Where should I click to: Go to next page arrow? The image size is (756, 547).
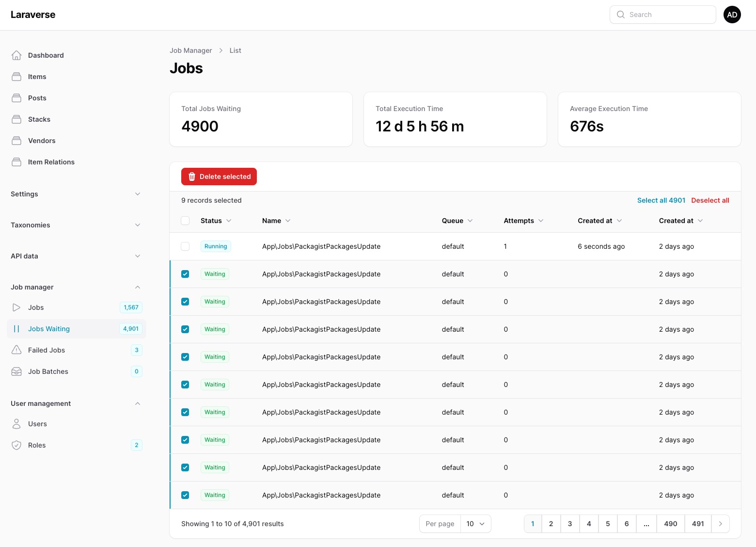pos(721,524)
